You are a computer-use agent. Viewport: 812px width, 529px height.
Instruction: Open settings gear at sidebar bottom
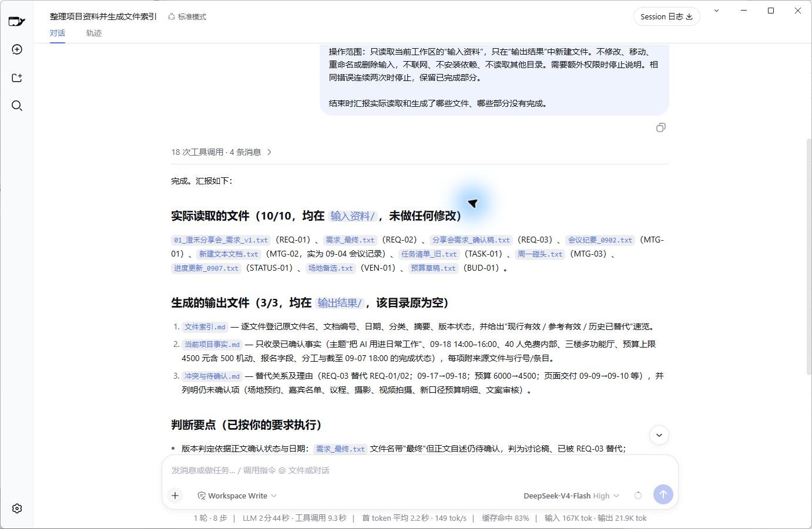(17, 508)
